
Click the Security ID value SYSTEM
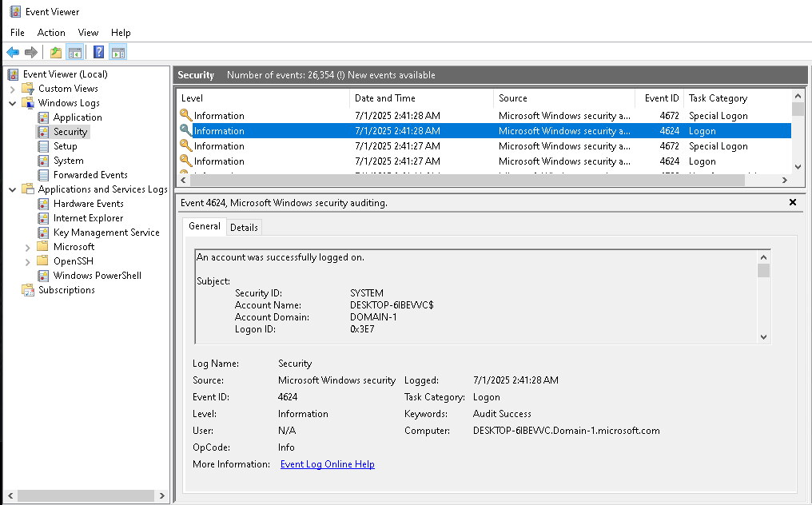pyautogui.click(x=367, y=293)
